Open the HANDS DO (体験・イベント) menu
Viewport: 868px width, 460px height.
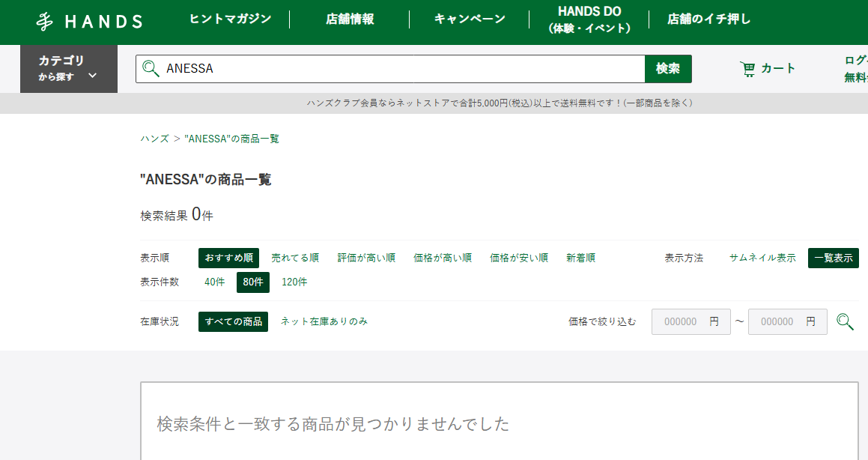(x=589, y=19)
